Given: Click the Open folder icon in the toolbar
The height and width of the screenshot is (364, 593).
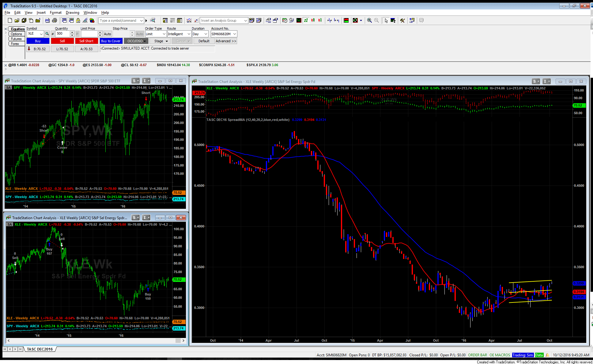Looking at the screenshot, I should point(17,21).
